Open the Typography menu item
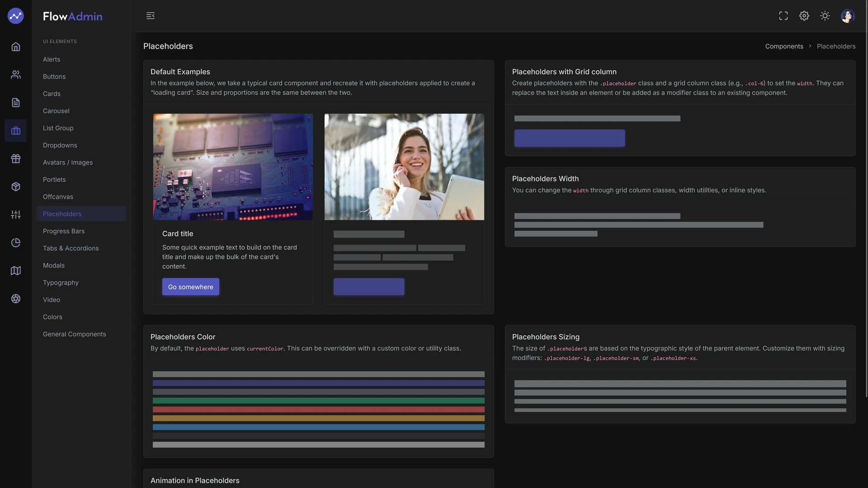The image size is (868, 488). pos(61,282)
